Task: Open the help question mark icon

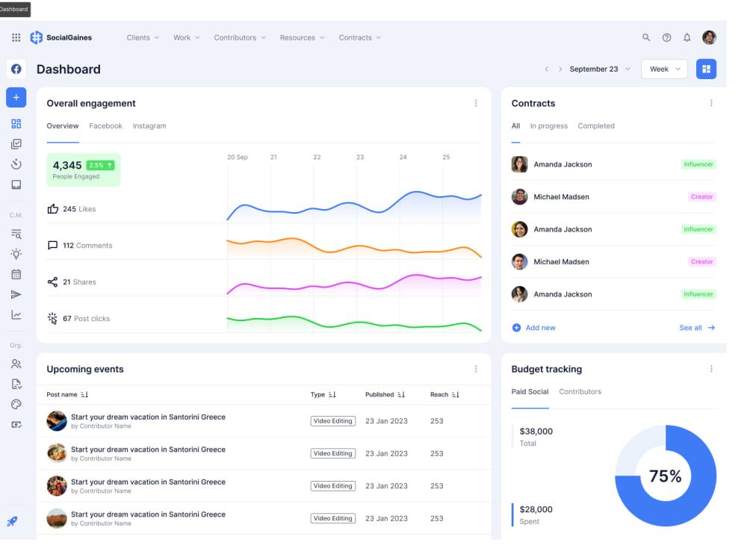Action: (x=666, y=37)
